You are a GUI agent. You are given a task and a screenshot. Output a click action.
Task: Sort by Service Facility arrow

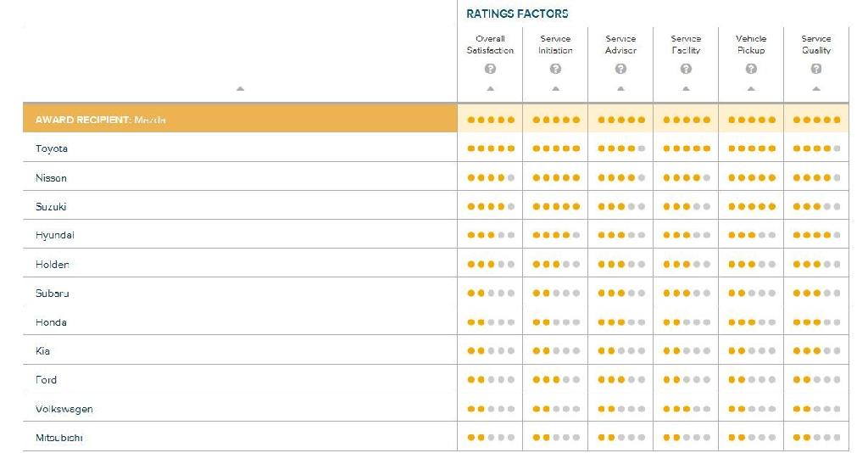point(686,88)
